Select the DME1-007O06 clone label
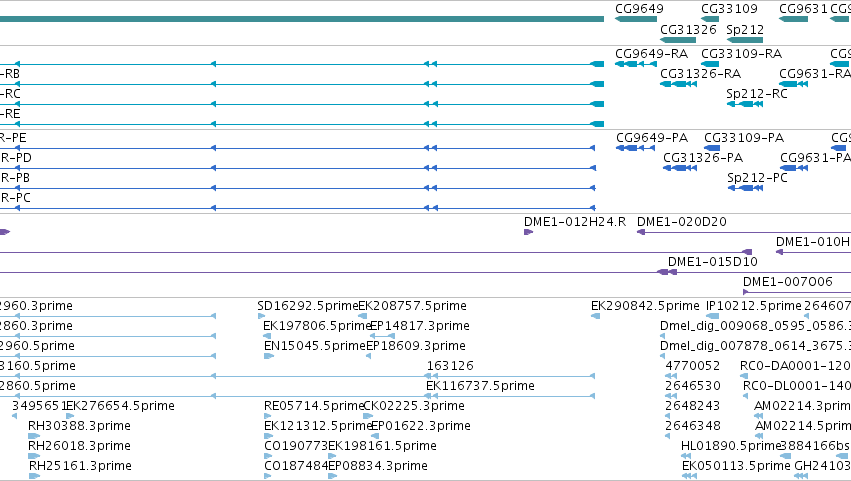 point(788,282)
